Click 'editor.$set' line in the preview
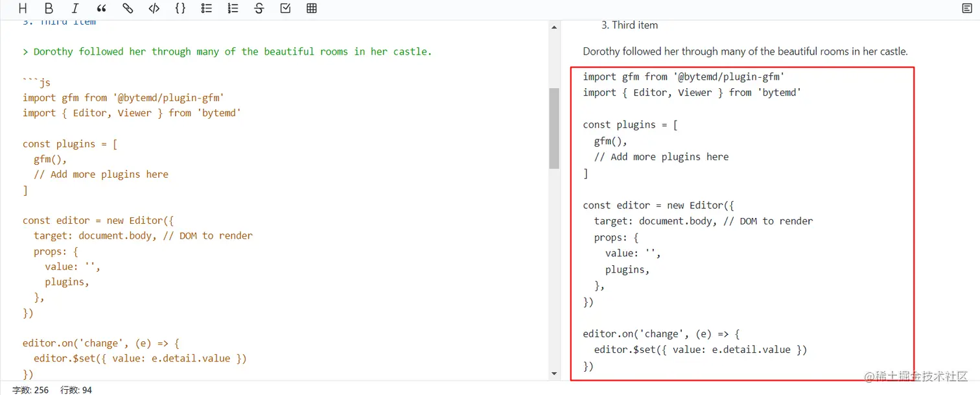The image size is (980, 395). (701, 350)
